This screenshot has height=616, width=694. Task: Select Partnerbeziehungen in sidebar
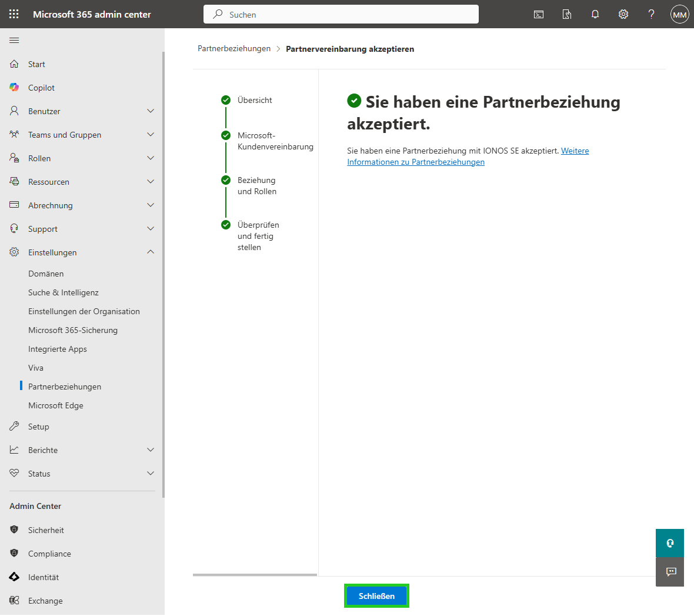pyautogui.click(x=65, y=387)
